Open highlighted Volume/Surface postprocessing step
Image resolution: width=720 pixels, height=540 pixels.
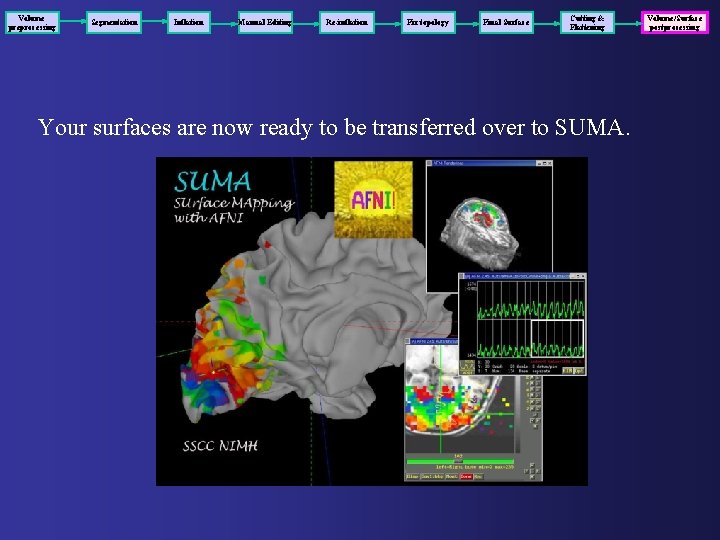[675, 22]
